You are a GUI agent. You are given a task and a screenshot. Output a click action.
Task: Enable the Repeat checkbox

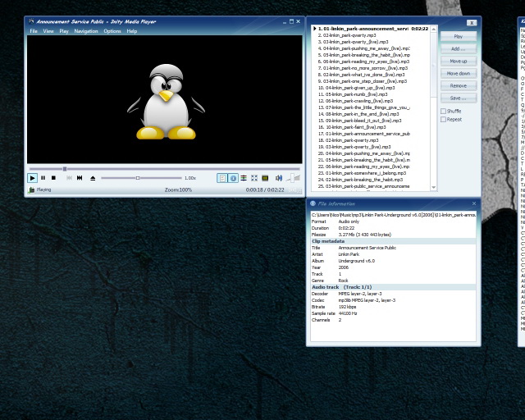click(444, 119)
